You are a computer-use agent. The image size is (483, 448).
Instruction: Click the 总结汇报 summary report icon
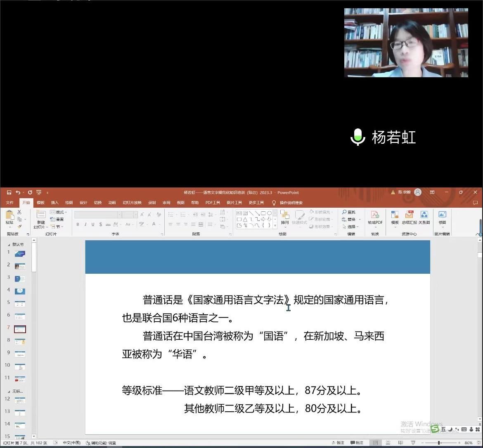coord(409,215)
